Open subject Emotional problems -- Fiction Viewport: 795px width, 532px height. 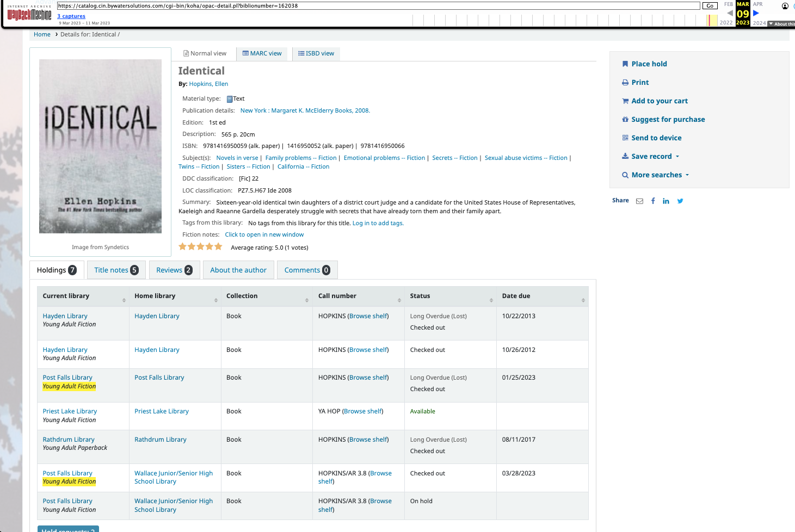384,158
